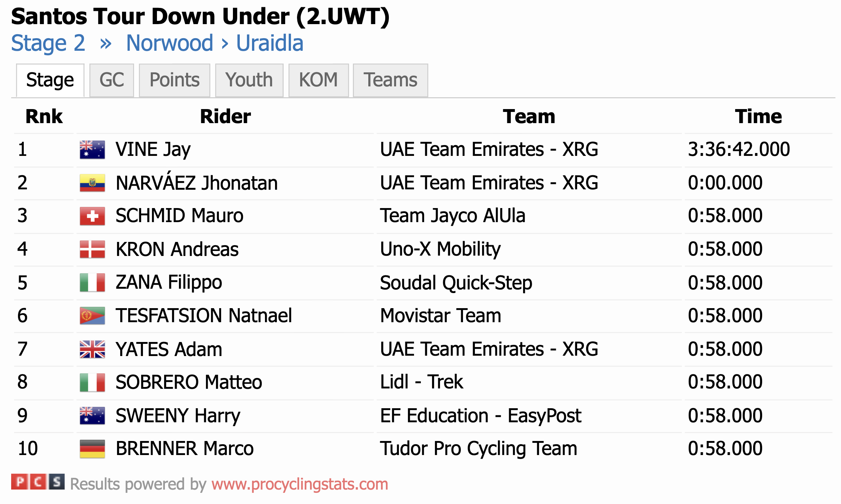Click team name Lidl - Trek
Viewport: 841px width, 504px height.
coord(421,382)
